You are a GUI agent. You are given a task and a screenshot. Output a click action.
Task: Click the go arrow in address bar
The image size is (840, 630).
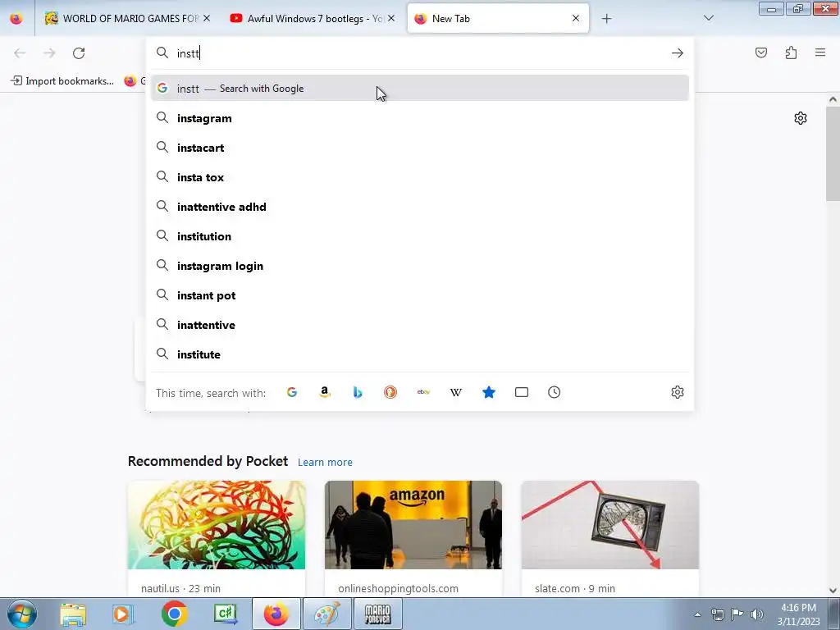(x=677, y=53)
